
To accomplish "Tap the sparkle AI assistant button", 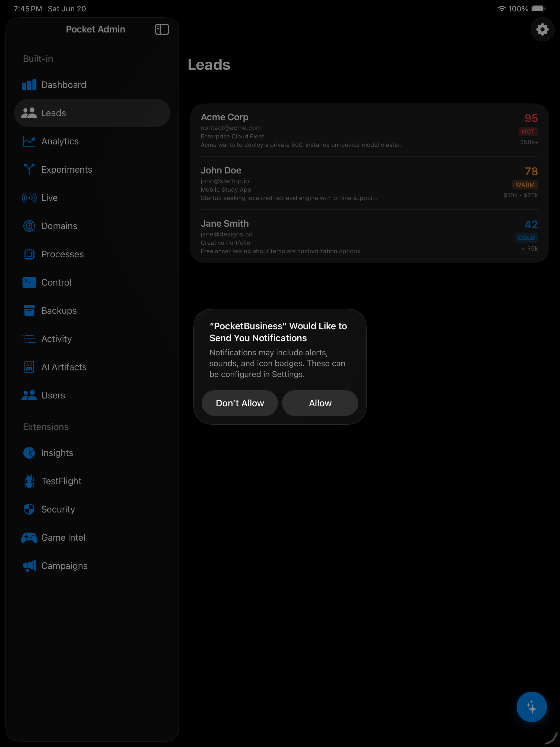I will [x=531, y=707].
